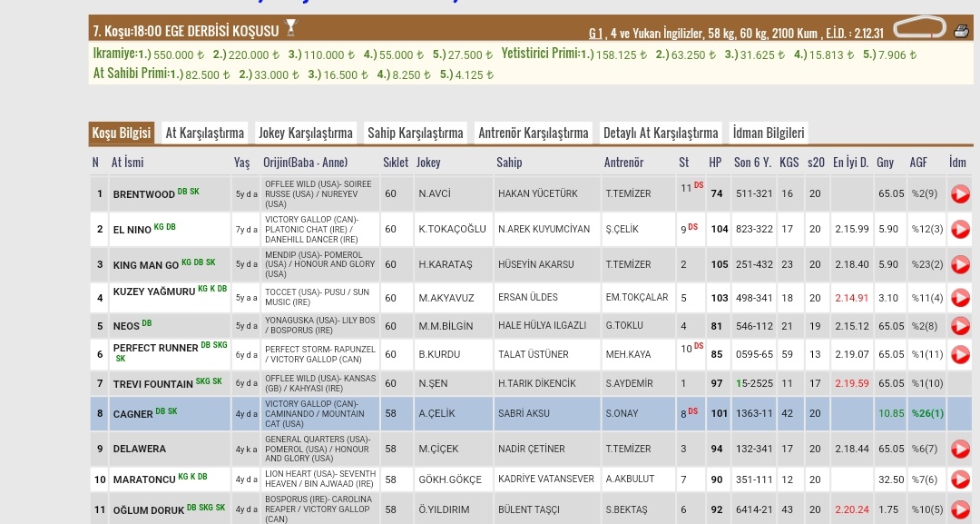The width and height of the screenshot is (980, 524).
Task: Open the Sahip Karşılaştırma tab
Action: [415, 133]
